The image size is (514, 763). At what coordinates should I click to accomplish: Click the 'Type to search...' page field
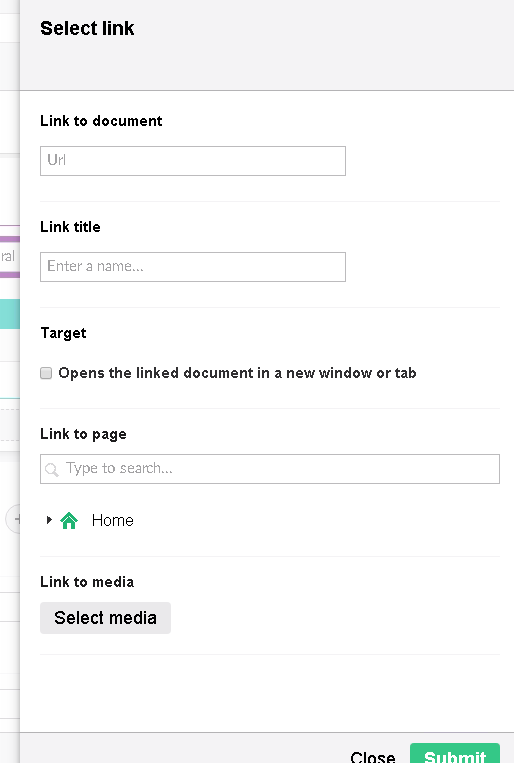tap(270, 469)
